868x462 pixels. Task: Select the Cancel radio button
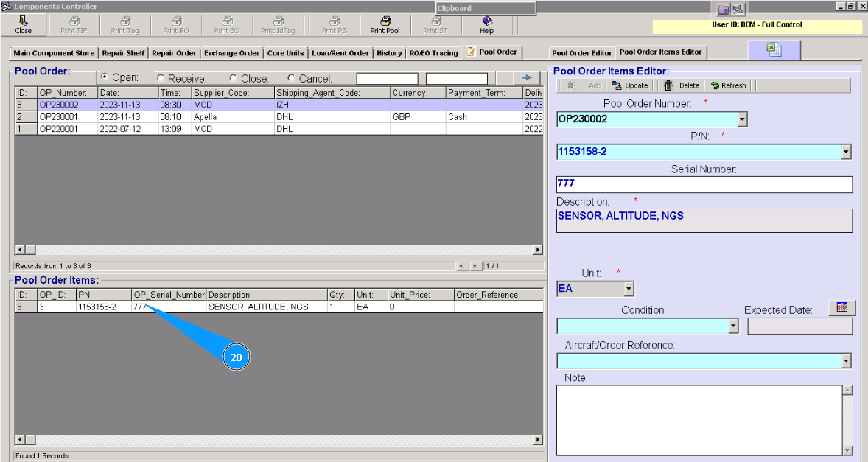(291, 78)
